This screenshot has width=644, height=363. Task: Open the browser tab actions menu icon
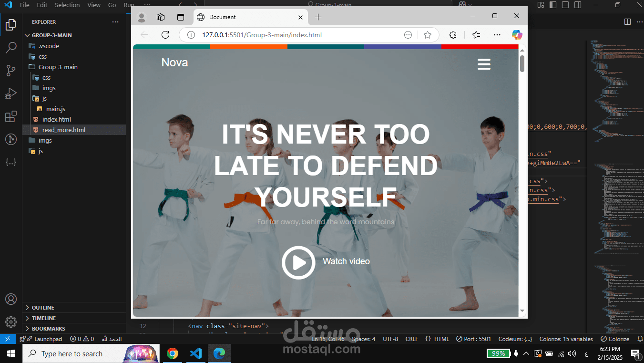[180, 17]
